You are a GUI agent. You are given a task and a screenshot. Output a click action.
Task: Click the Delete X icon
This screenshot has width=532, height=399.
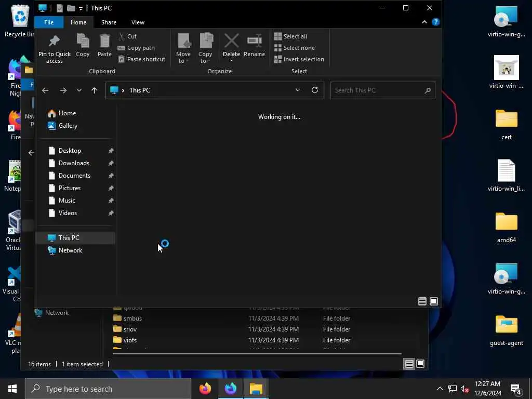(x=231, y=41)
